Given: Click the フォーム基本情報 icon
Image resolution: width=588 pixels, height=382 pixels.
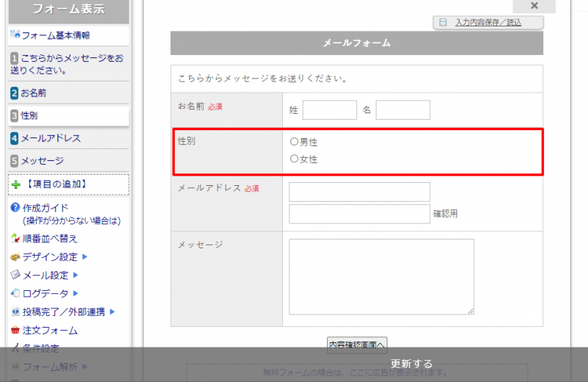Looking at the screenshot, I should (15, 35).
